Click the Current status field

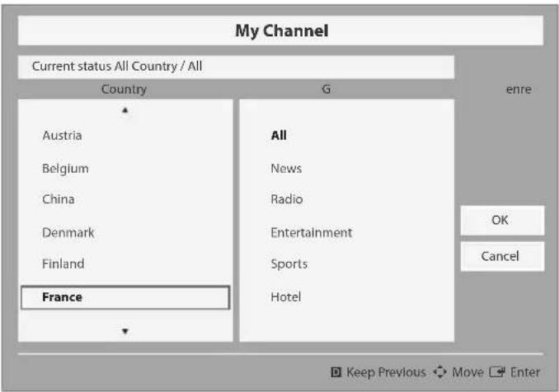tap(236, 67)
